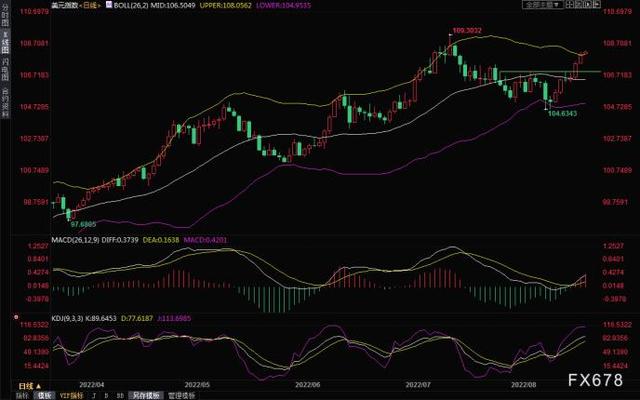
Task: Click the 97.6885 low price label
Action: 83,224
